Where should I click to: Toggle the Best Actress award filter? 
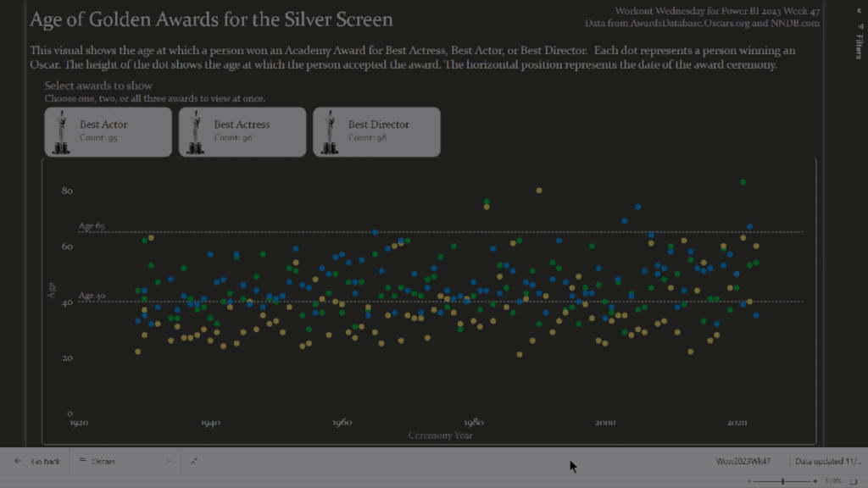point(242,131)
